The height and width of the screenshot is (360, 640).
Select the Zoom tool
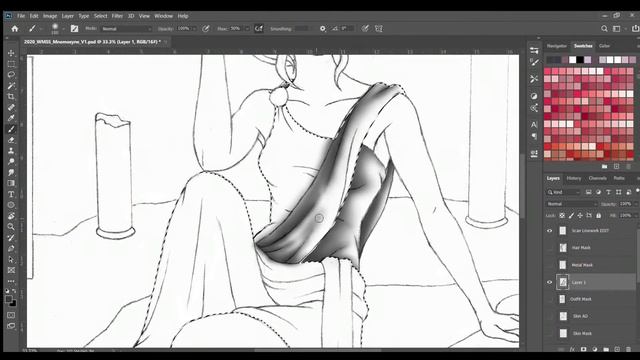pyautogui.click(x=11, y=227)
